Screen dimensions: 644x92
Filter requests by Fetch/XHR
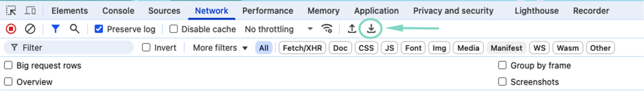(x=302, y=48)
